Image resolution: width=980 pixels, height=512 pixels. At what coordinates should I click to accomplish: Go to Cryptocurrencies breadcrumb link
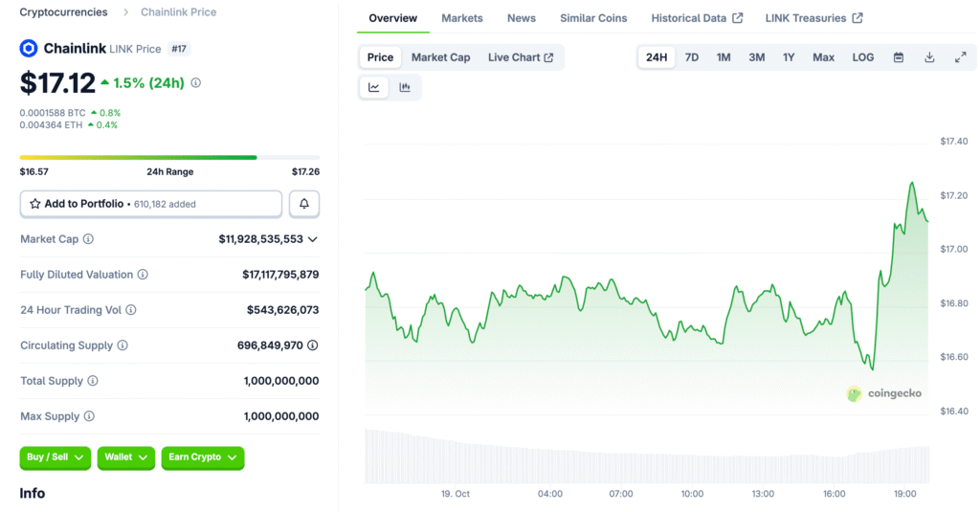click(63, 12)
